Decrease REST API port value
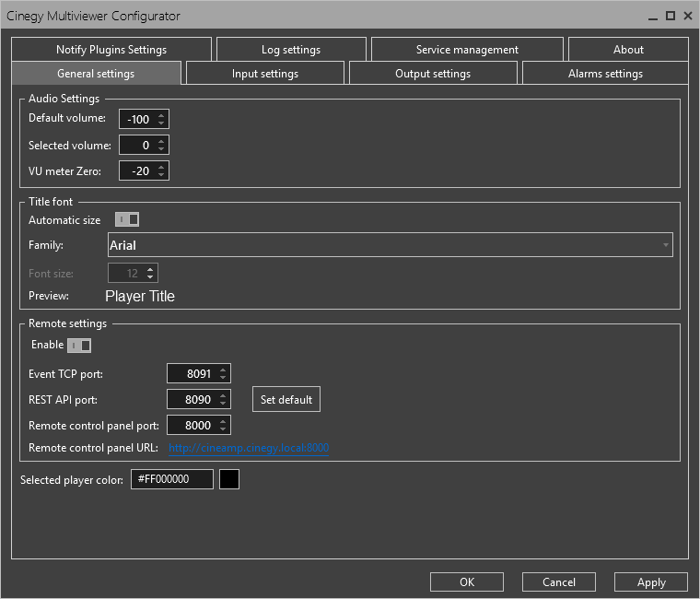The height and width of the screenshot is (599, 700). 223,403
